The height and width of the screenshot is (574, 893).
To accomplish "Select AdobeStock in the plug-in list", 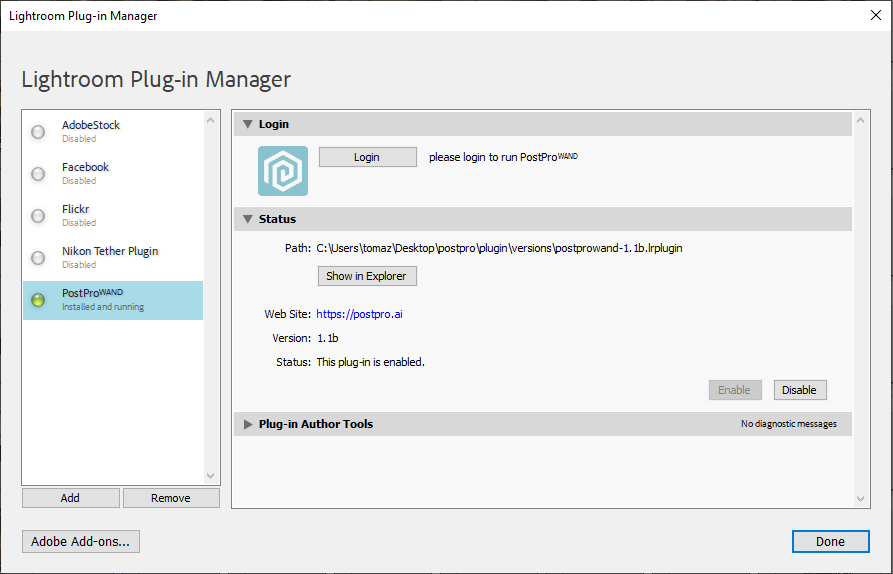I will tap(113, 132).
